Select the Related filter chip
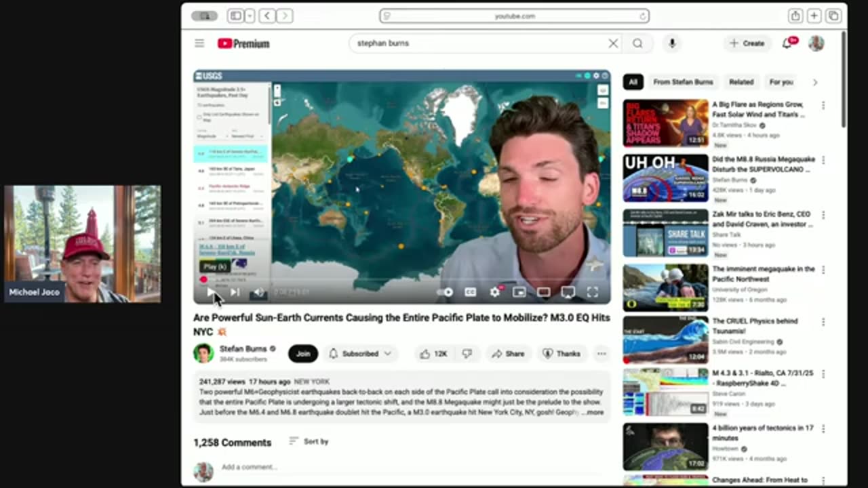This screenshot has height=488, width=868. 741,82
